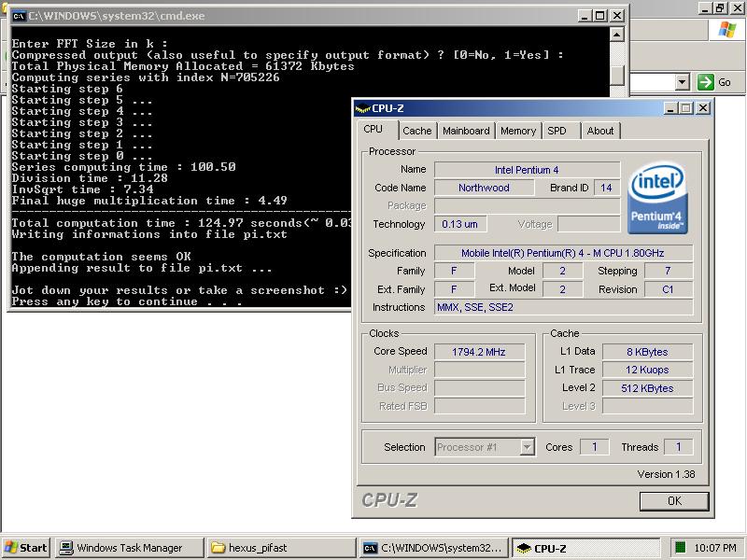Minimize the cmd.exe window

point(585,16)
